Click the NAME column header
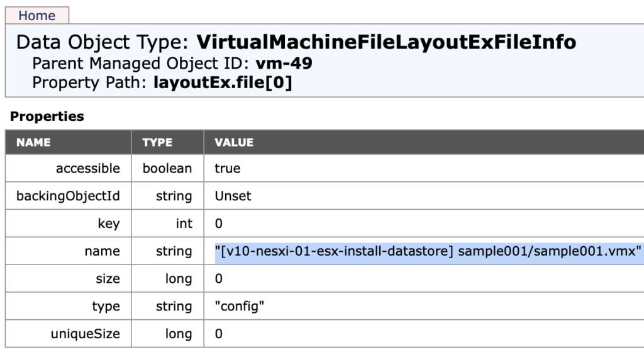Image resolution: width=644 pixels, height=352 pixels. [x=33, y=142]
